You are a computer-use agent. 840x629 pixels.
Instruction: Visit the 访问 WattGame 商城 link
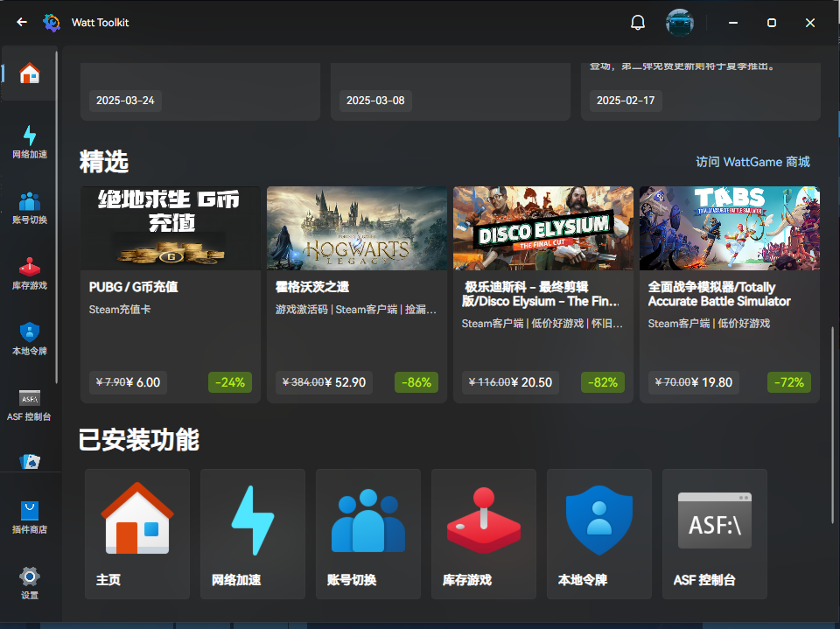(752, 162)
